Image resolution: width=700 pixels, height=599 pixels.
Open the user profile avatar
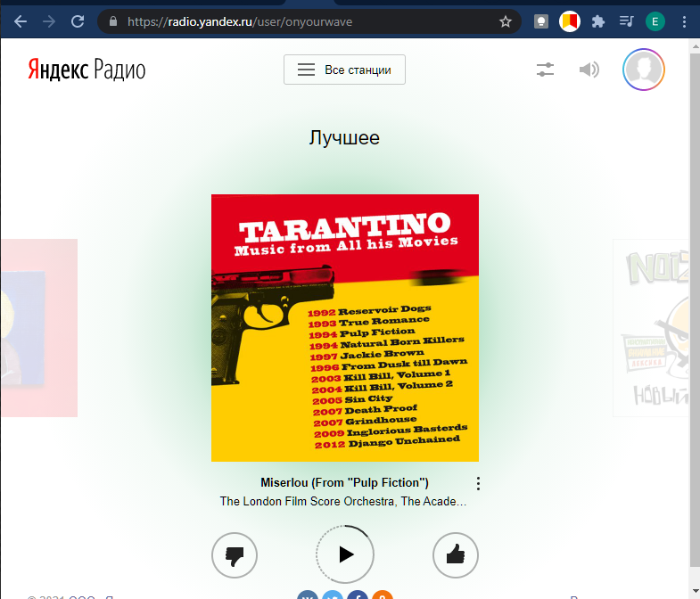point(643,70)
